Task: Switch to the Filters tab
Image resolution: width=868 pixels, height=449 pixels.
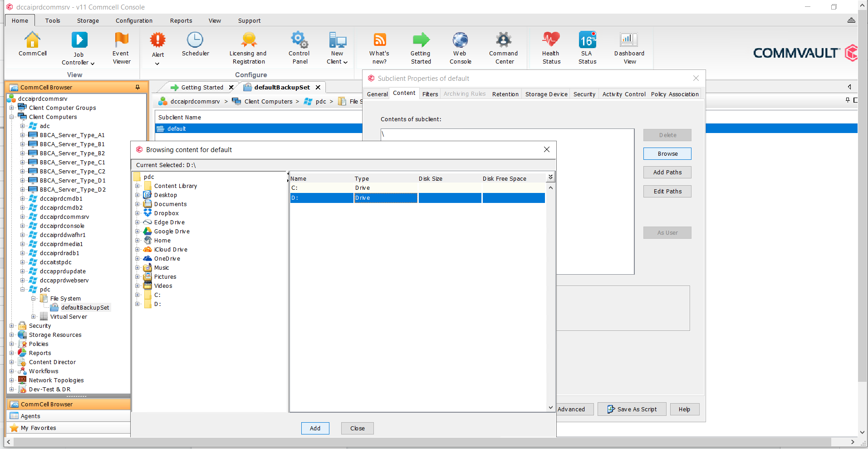Action: tap(430, 94)
